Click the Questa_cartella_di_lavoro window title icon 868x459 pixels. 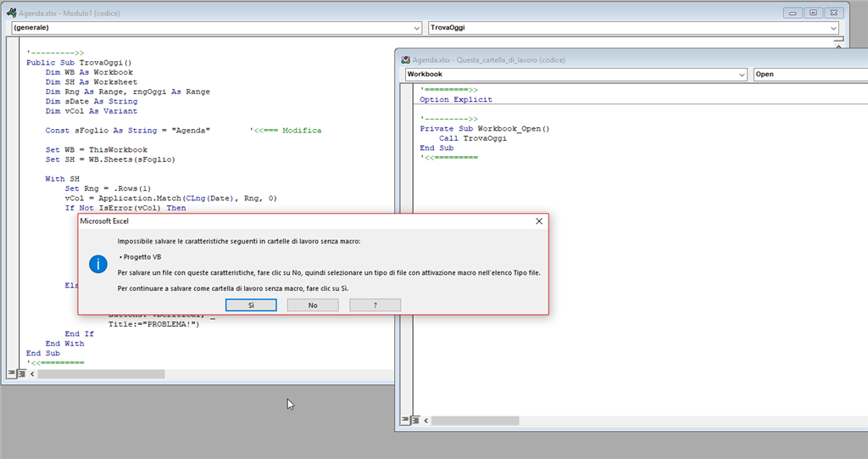[405, 60]
